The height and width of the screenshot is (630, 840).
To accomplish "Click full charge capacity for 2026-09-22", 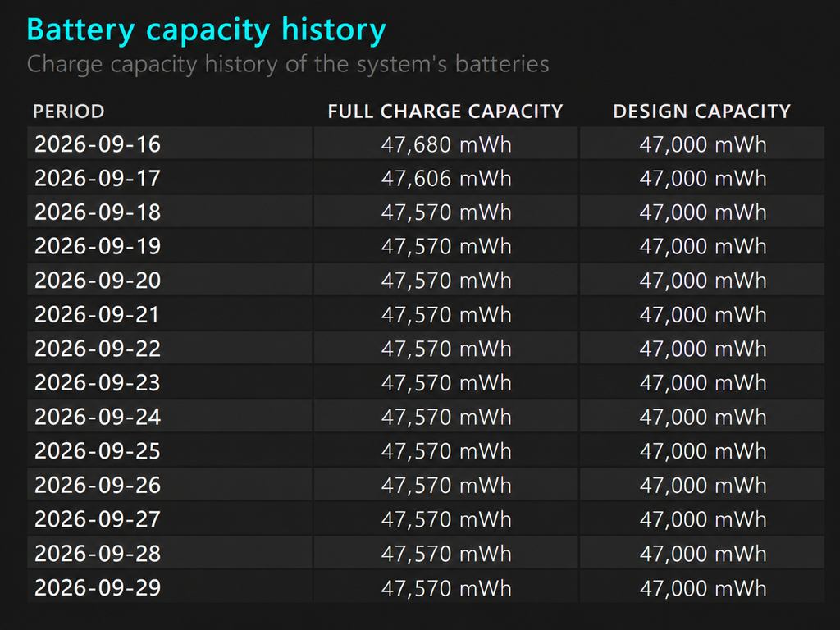I will [x=446, y=349].
